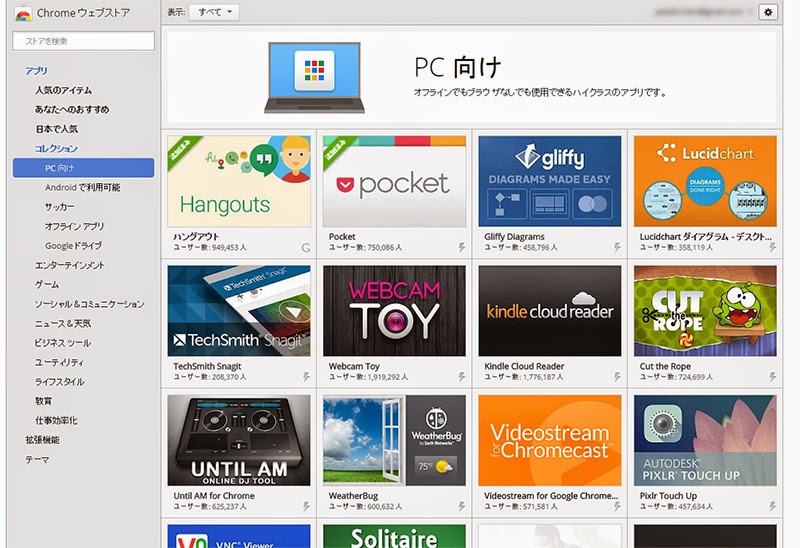The image size is (800, 548).
Task: Open the アプリ section in sidebar
Action: click(x=36, y=71)
